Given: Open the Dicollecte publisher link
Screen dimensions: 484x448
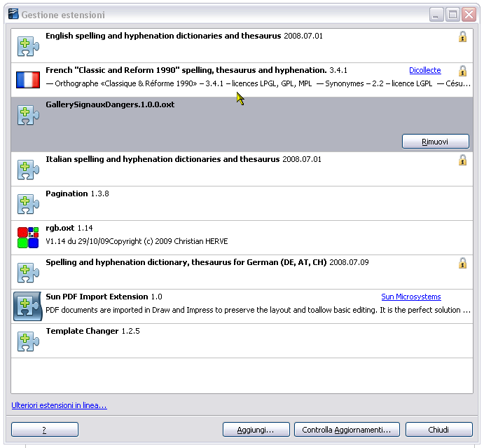Looking at the screenshot, I should (x=424, y=70).
